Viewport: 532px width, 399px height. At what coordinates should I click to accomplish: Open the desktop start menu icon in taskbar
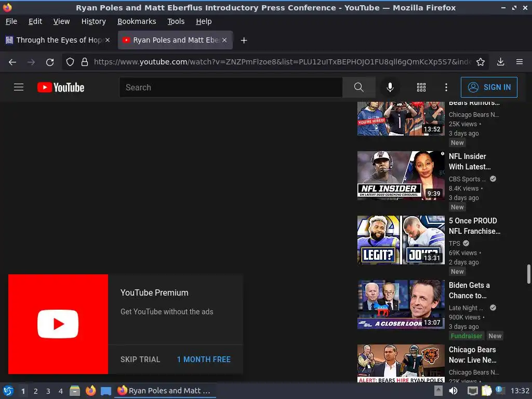coord(8,391)
